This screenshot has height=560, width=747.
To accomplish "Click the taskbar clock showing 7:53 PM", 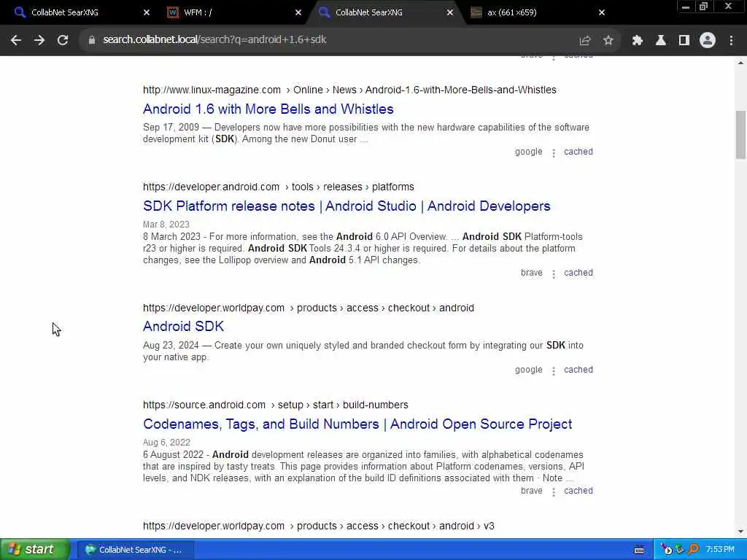I will tap(720, 550).
